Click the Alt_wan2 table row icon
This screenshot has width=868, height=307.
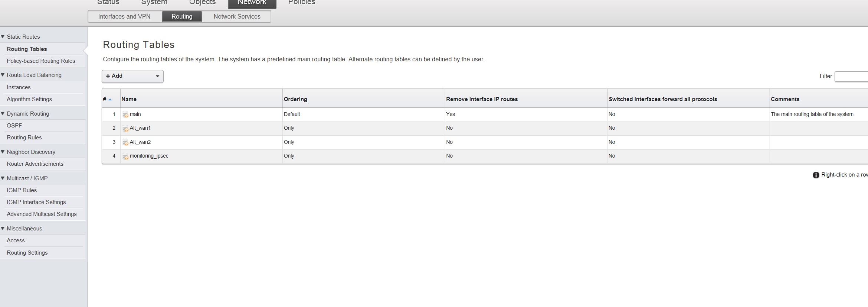(x=125, y=142)
